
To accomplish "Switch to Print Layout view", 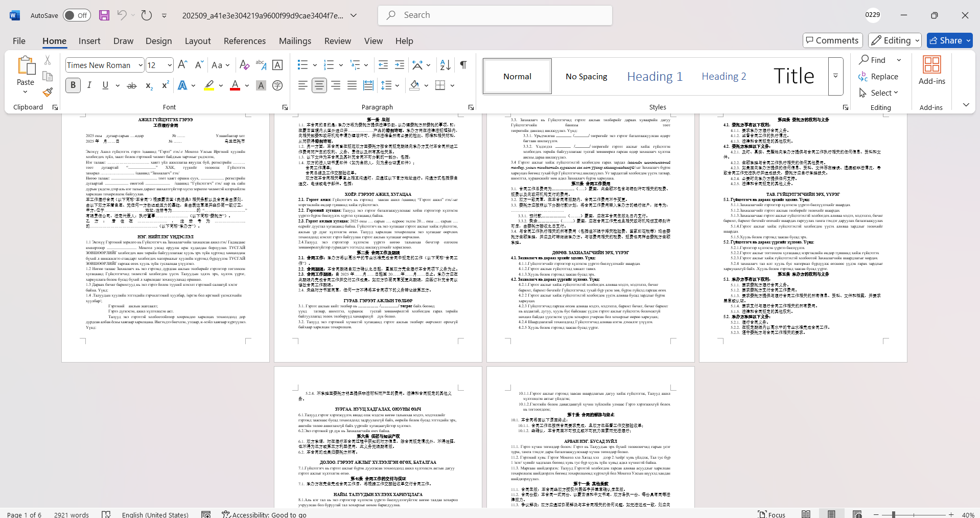I will click(831, 514).
